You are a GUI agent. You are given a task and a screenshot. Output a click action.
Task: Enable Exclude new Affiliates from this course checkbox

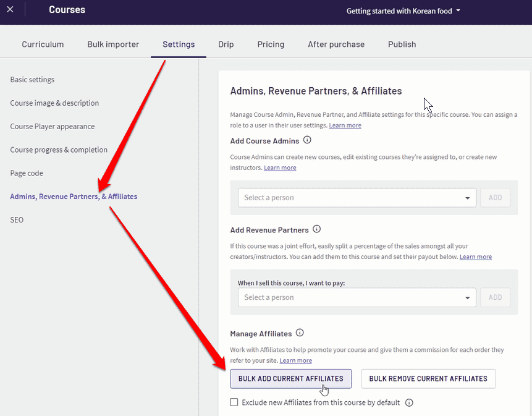pyautogui.click(x=234, y=402)
